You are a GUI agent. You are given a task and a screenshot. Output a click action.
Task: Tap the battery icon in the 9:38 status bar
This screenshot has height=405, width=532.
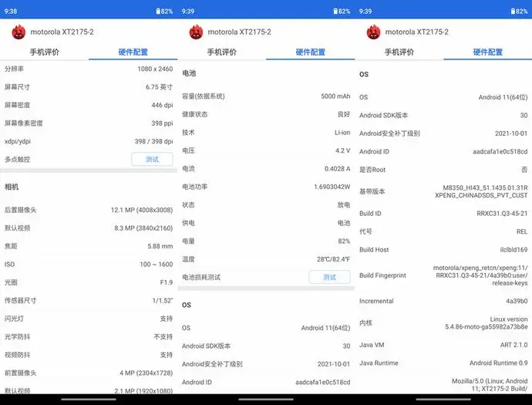pyautogui.click(x=158, y=12)
